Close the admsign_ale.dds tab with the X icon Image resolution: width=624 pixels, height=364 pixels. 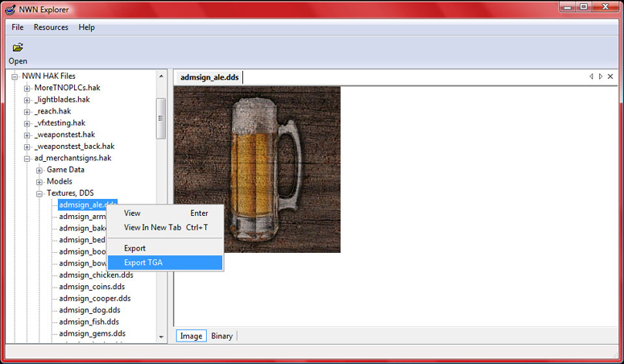point(610,77)
